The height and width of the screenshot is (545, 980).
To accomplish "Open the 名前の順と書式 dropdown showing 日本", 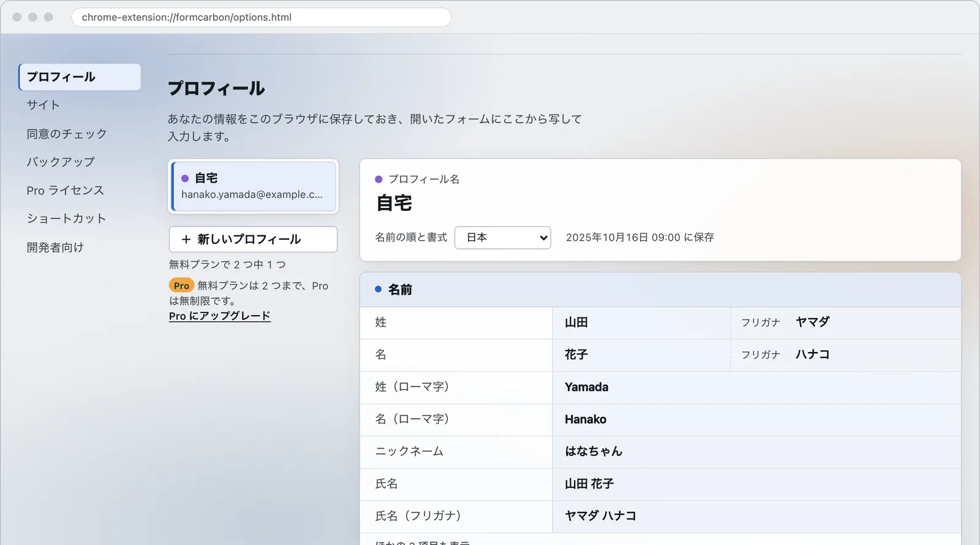I will coord(503,237).
